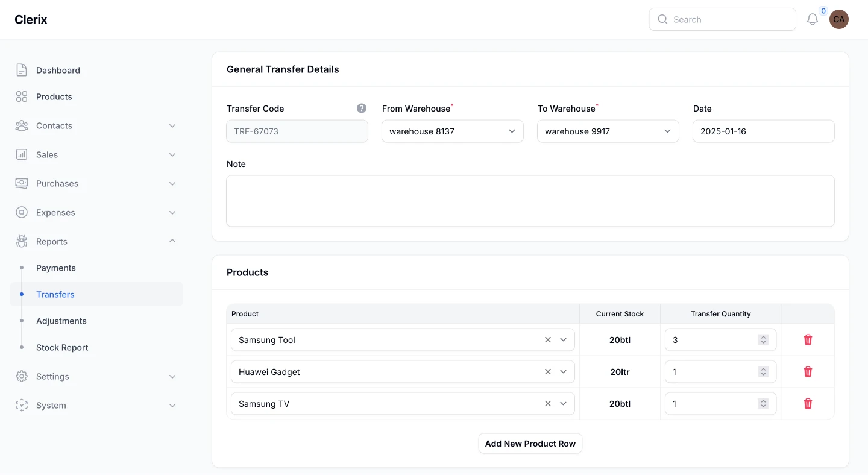
Task: Clear the Samsung Tool product selection
Action: [548, 340]
